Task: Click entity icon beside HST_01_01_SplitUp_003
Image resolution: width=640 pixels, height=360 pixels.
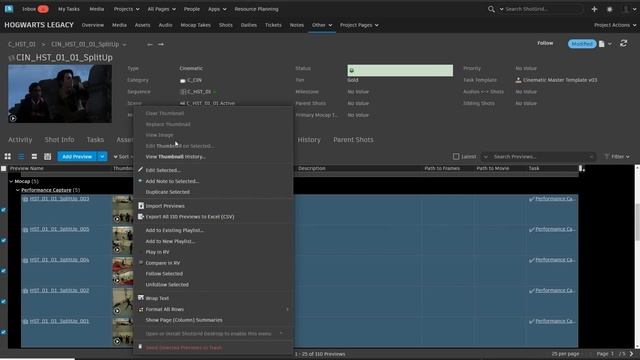Action: (x=25, y=199)
